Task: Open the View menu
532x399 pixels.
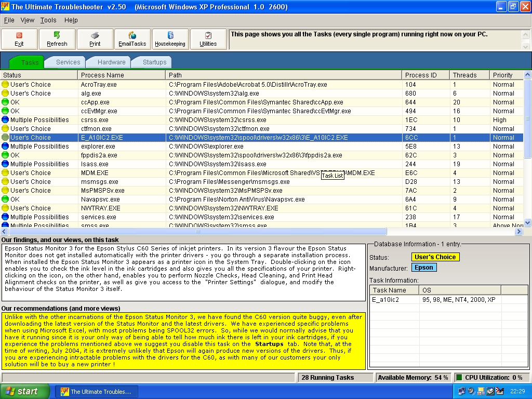Action: [x=28, y=20]
